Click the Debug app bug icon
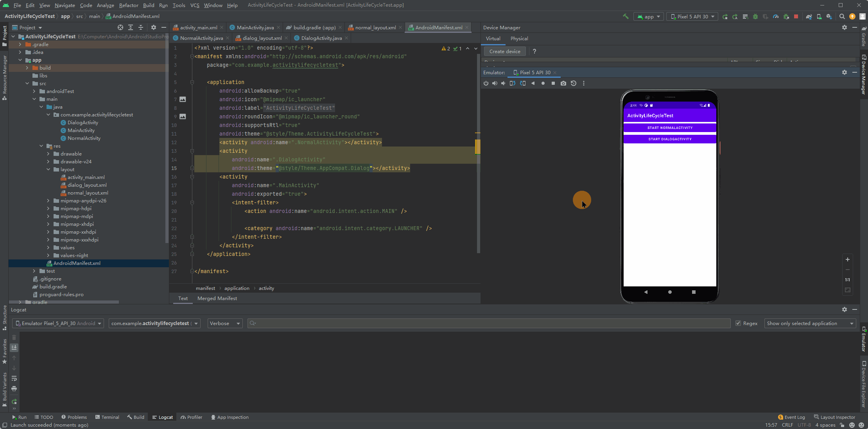The width and height of the screenshot is (868, 429). 755,16
